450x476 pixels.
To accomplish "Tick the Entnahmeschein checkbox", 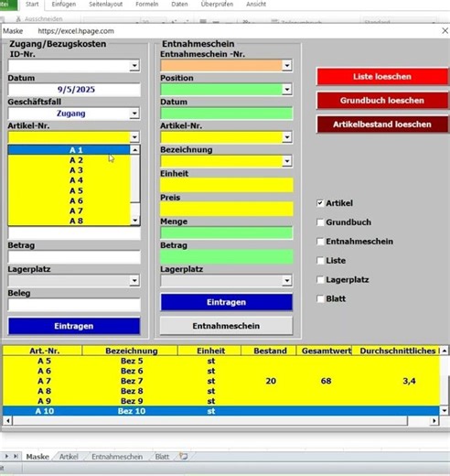I will click(x=320, y=242).
